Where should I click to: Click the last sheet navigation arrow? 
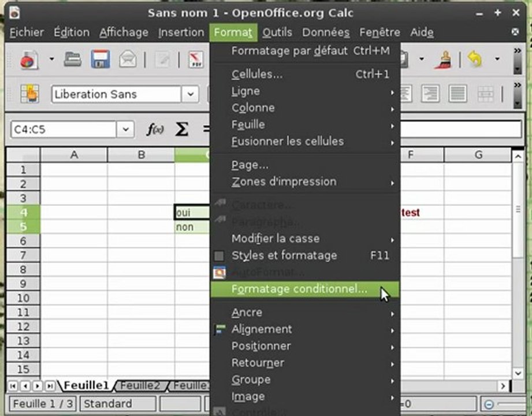50,386
